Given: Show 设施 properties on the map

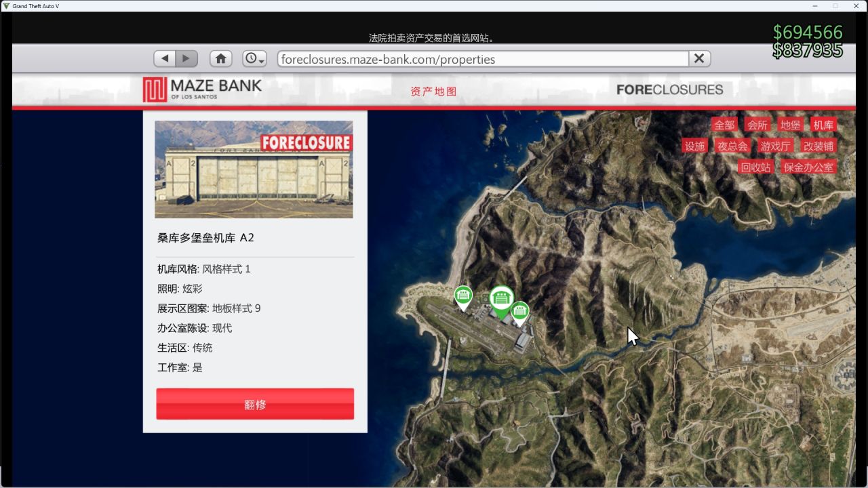Looking at the screenshot, I should pos(695,146).
